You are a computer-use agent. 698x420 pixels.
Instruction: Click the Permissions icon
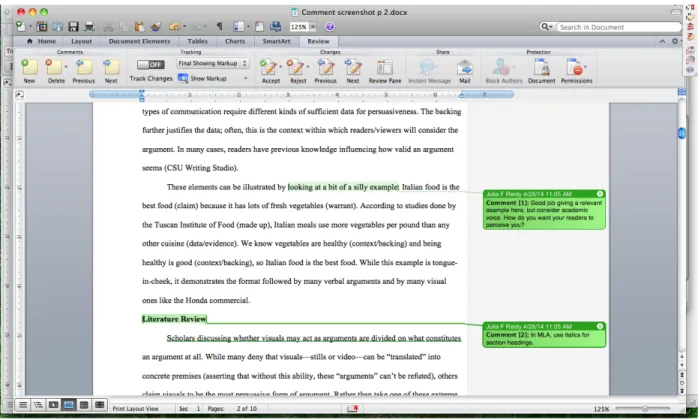pos(576,71)
